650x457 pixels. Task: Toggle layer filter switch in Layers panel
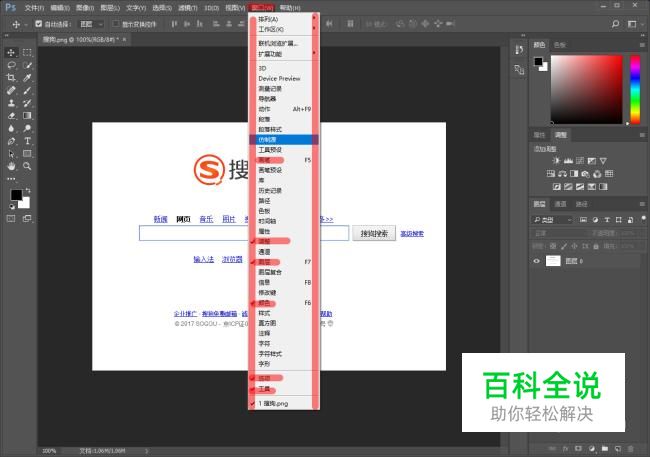[x=643, y=219]
